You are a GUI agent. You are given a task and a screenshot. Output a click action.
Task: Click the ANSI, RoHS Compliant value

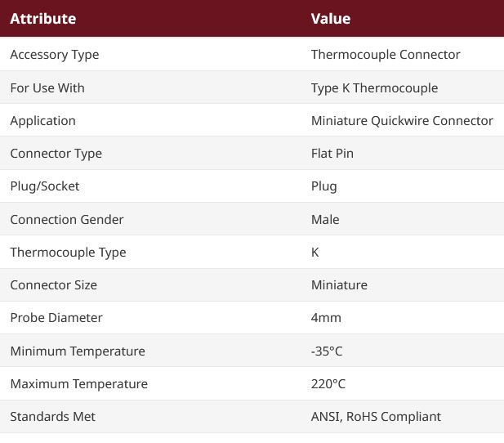tap(376, 417)
